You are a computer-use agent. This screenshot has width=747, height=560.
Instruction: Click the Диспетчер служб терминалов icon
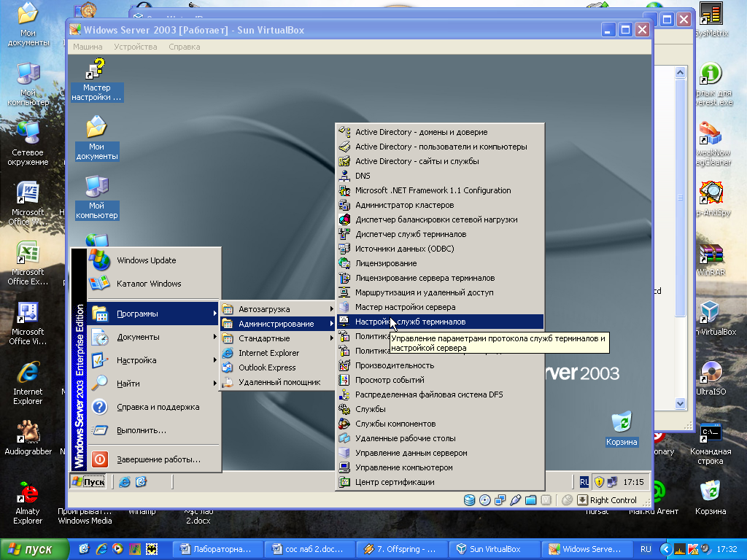tap(344, 234)
